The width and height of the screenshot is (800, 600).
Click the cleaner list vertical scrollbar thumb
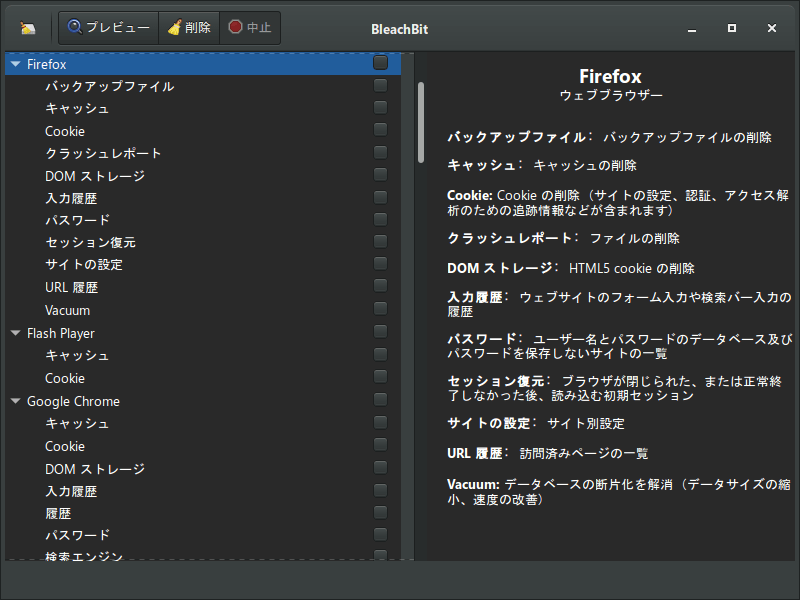pos(421,122)
